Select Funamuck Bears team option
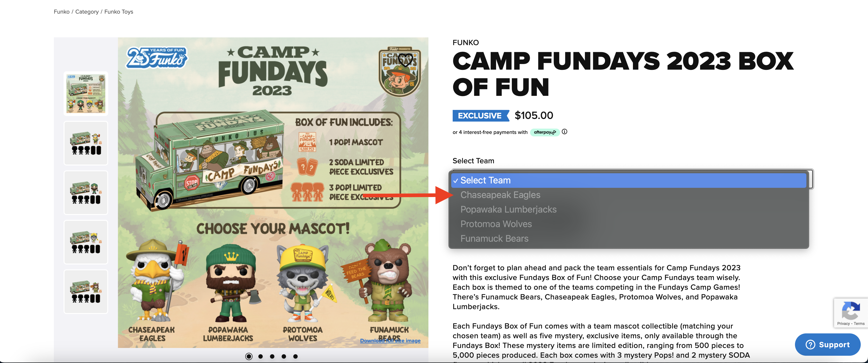The height and width of the screenshot is (363, 868). [494, 238]
